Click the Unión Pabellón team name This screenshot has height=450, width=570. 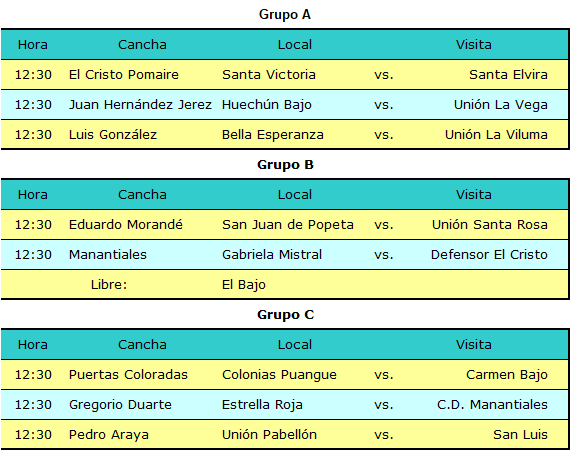pyautogui.click(x=269, y=435)
